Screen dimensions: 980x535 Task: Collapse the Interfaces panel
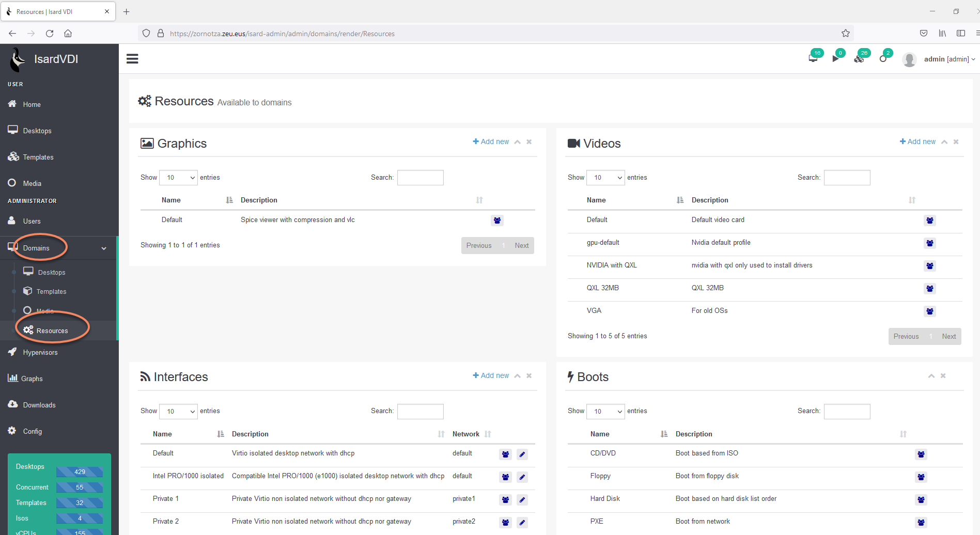518,376
